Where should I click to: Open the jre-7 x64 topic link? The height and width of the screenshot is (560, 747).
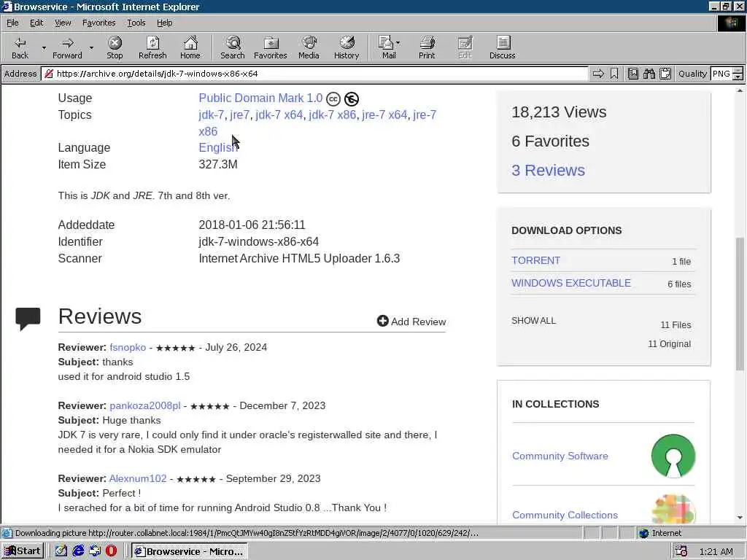coord(384,114)
